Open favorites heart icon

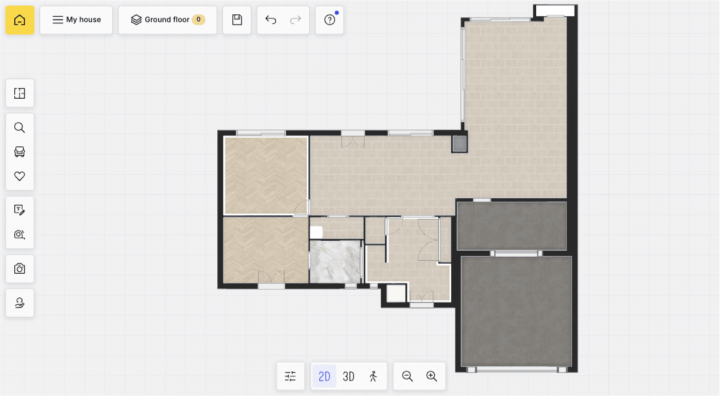[20, 176]
